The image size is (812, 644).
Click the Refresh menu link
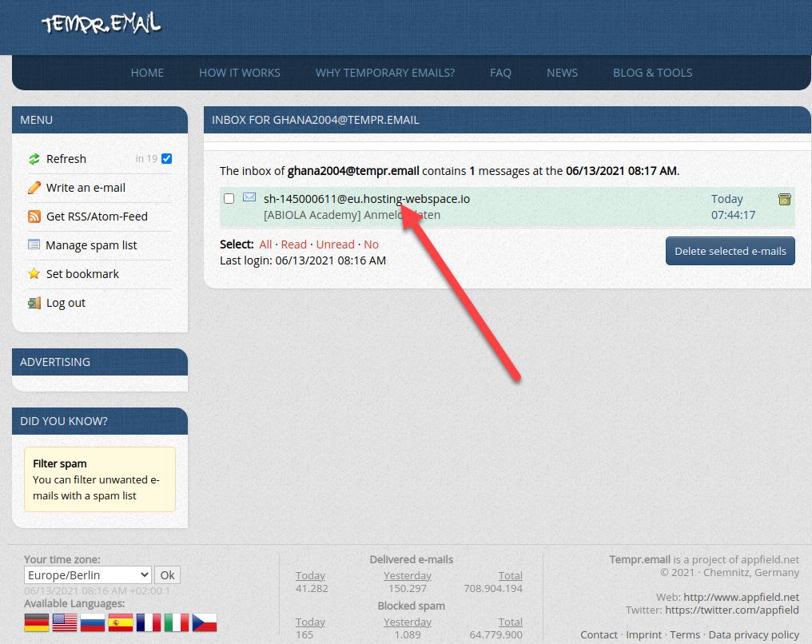(x=66, y=159)
